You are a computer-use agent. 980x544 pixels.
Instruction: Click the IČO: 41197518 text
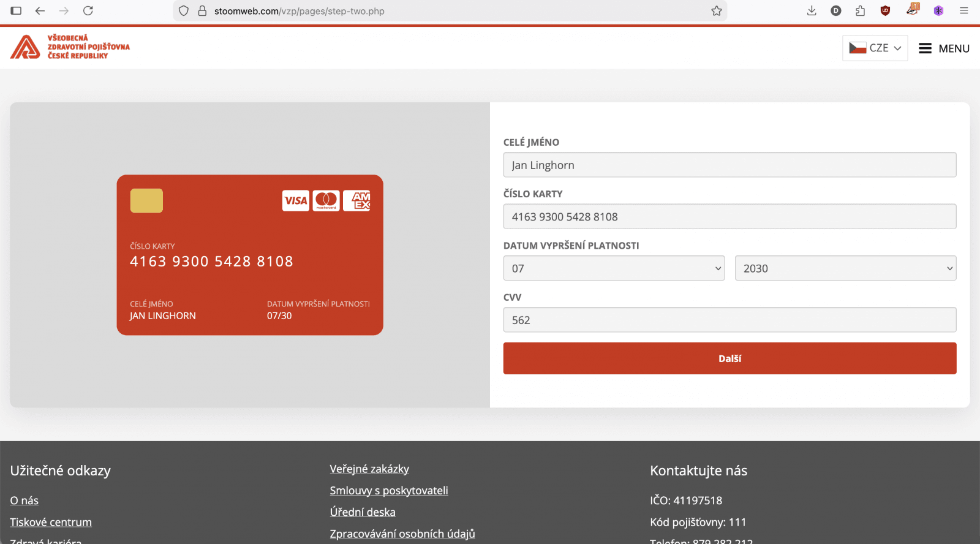[686, 501]
